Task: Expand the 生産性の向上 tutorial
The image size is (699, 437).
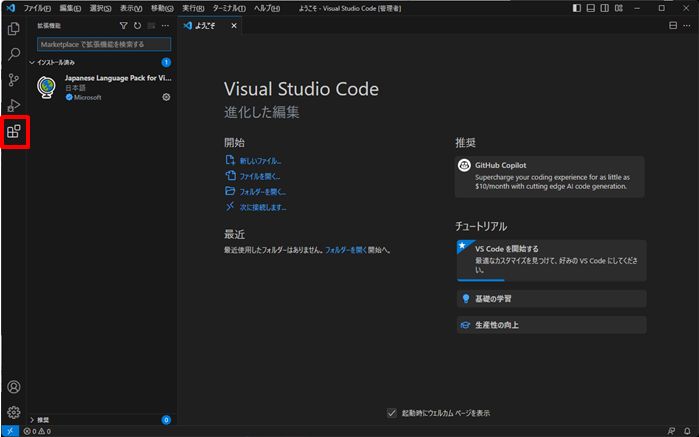Action: 551,325
